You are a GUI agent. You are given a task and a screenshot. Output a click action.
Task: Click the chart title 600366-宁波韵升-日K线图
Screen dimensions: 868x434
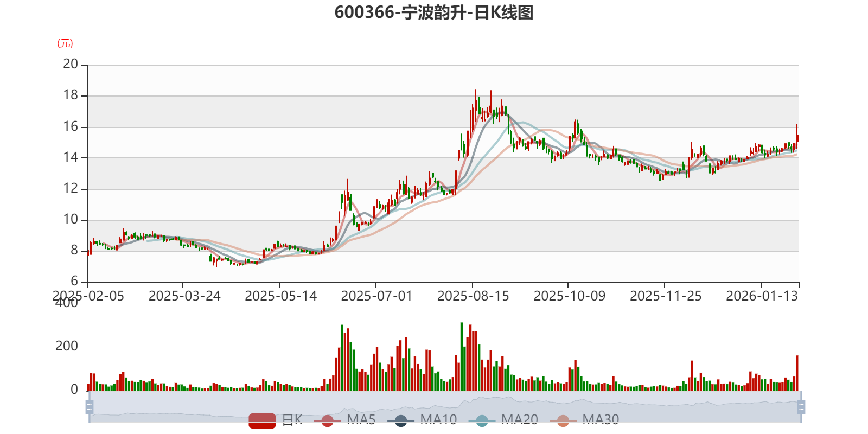(434, 12)
